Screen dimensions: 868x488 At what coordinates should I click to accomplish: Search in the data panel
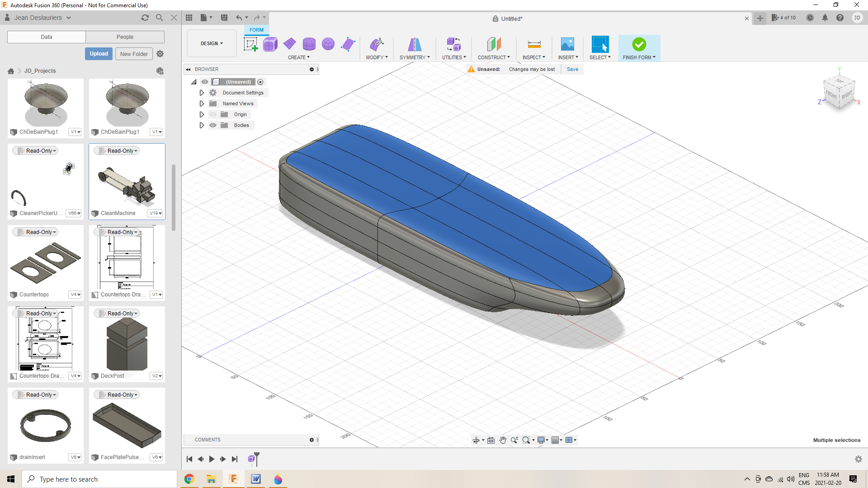[160, 18]
